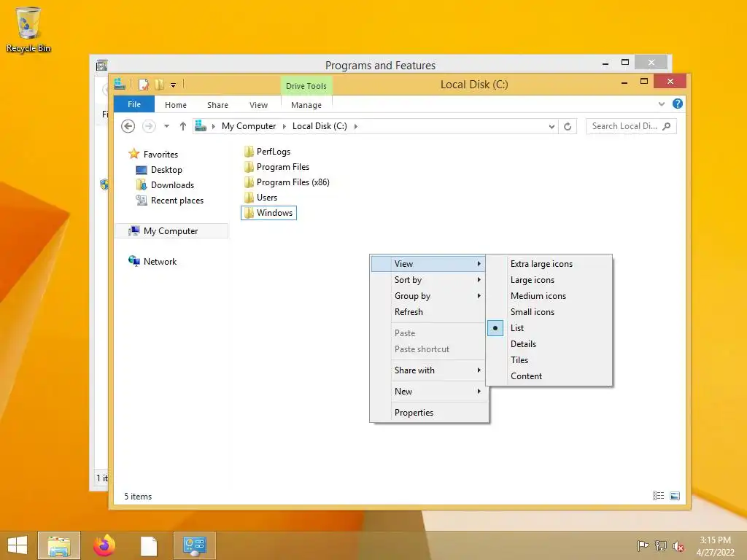Open the explorer Help icon
Screen dimensions: 747x560
678,104
